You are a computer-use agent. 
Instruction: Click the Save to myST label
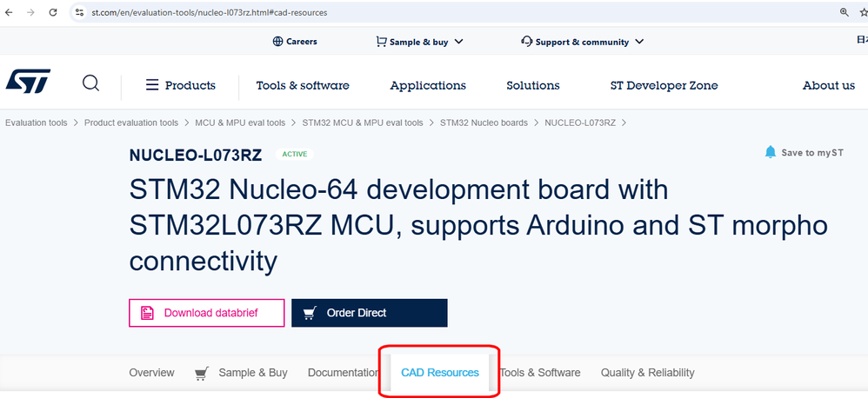point(812,153)
